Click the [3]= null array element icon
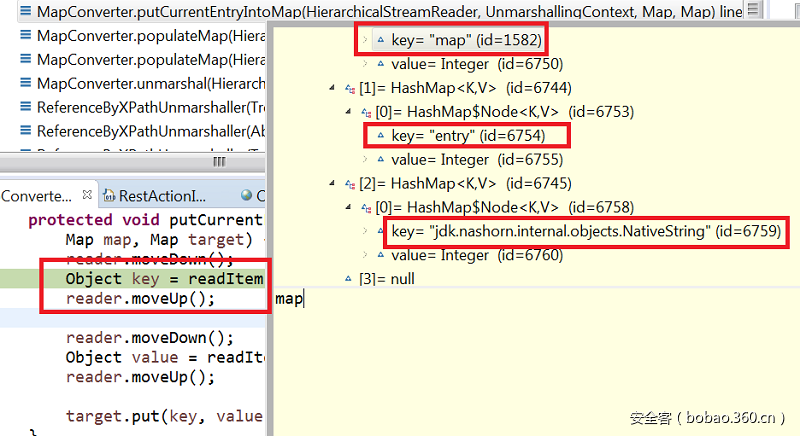800x436 pixels. click(348, 280)
